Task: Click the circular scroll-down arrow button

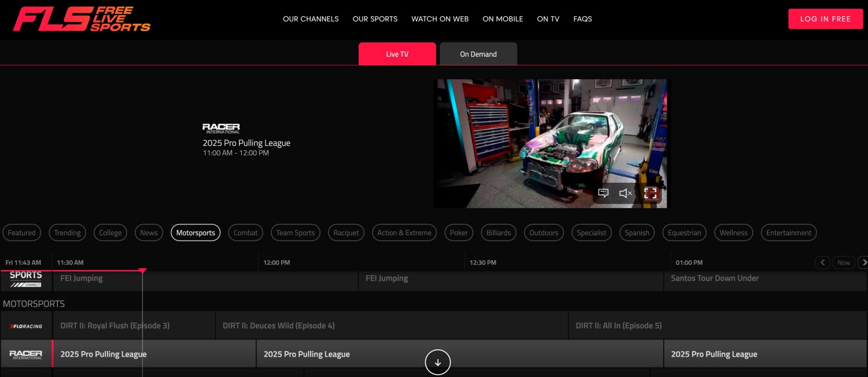Action: click(x=437, y=363)
